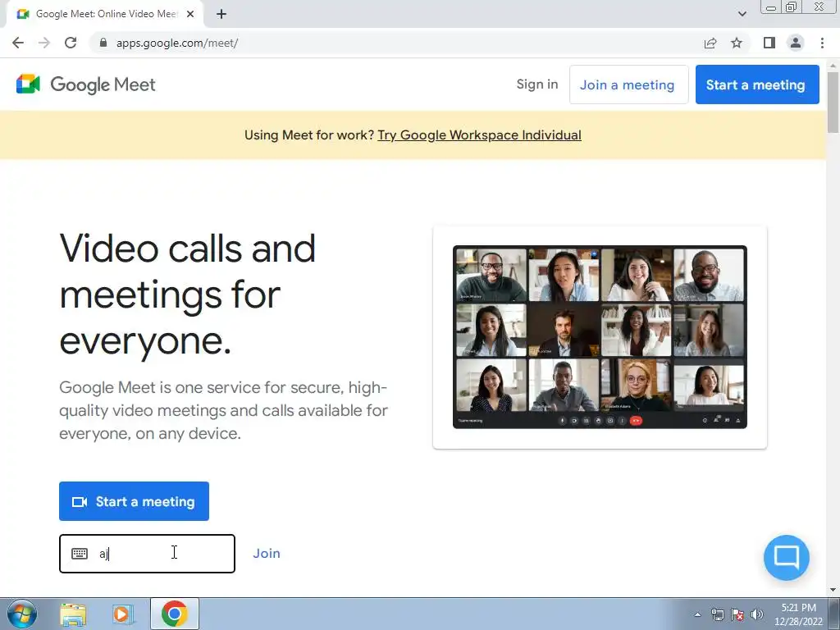Open the Windows Start button

tap(22, 614)
